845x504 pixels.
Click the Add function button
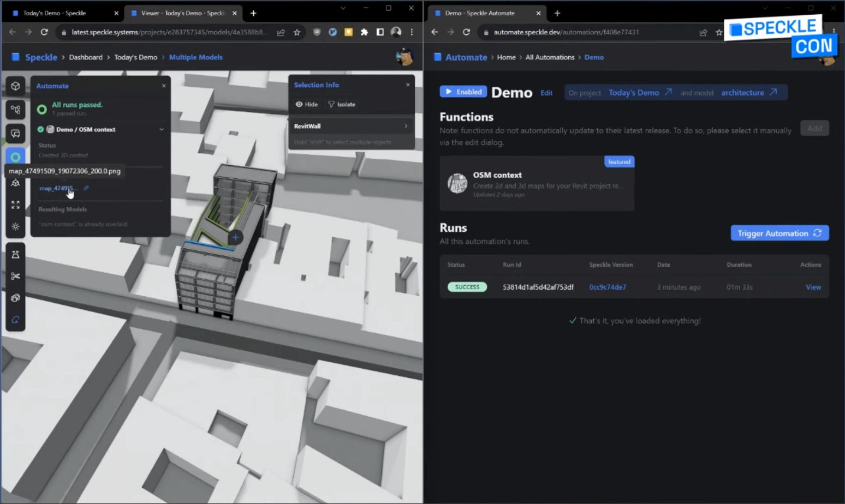[x=814, y=128]
